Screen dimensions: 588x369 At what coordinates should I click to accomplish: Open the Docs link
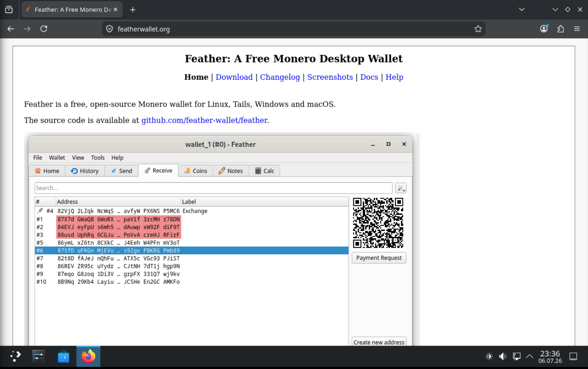click(x=369, y=77)
